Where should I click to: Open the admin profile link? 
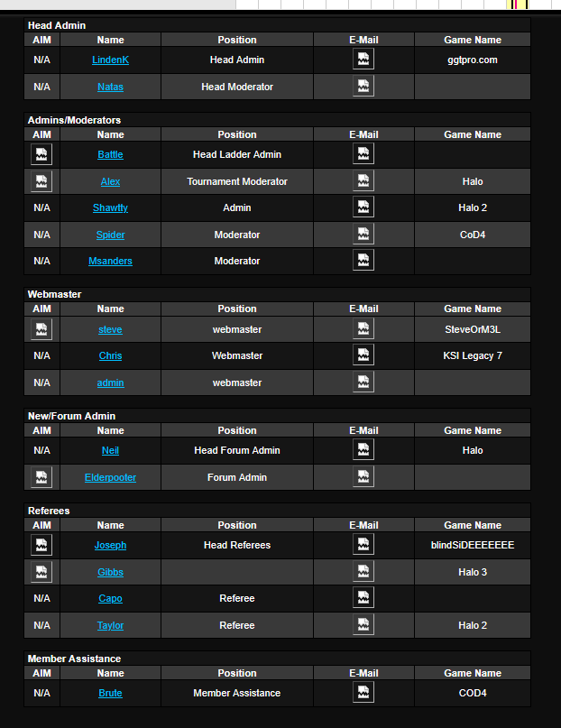tap(110, 383)
